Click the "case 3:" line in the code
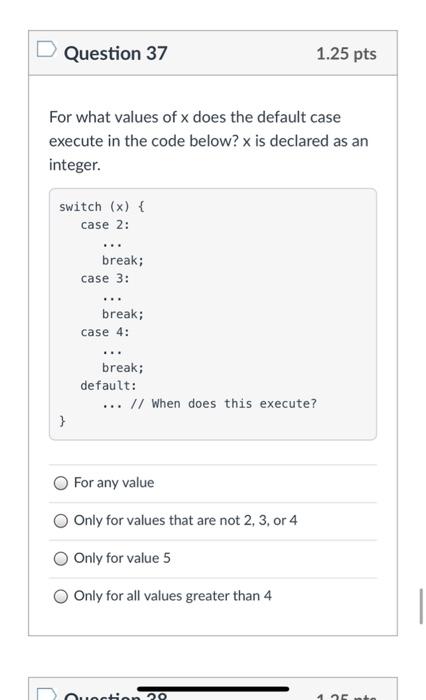Image resolution: width=426 pixels, height=700 pixels. (105, 279)
